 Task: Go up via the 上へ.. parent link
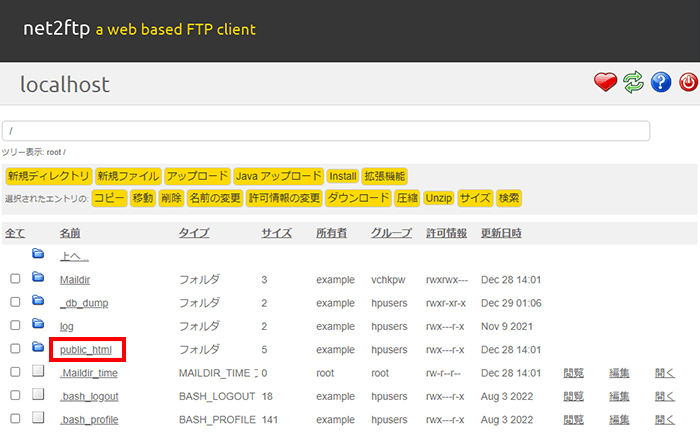tap(76, 256)
